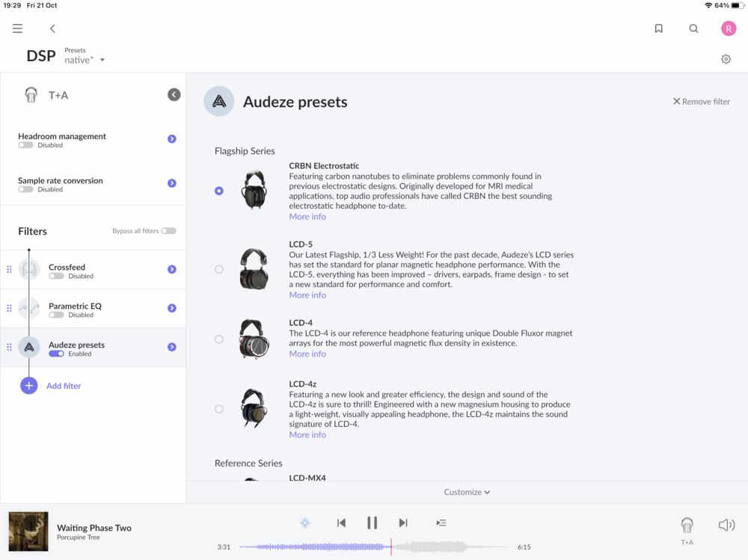Open the hamburger navigation menu
The width and height of the screenshot is (748, 560).
click(17, 28)
